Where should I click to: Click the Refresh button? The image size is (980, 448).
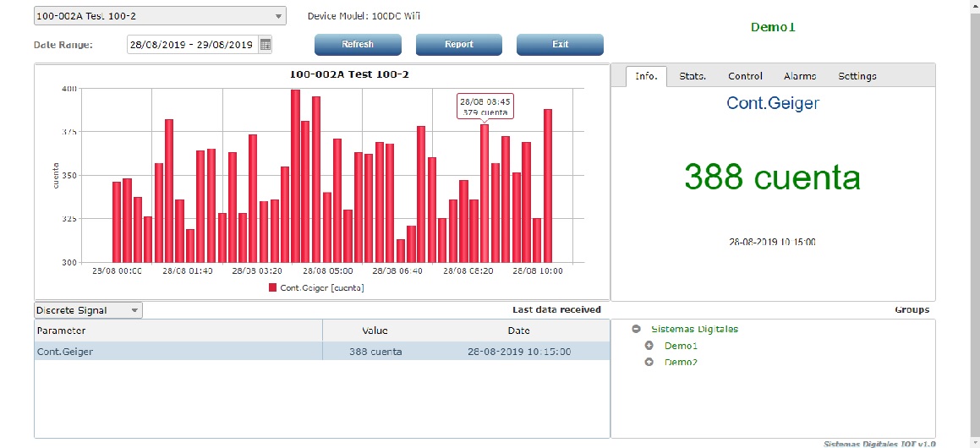coord(358,44)
